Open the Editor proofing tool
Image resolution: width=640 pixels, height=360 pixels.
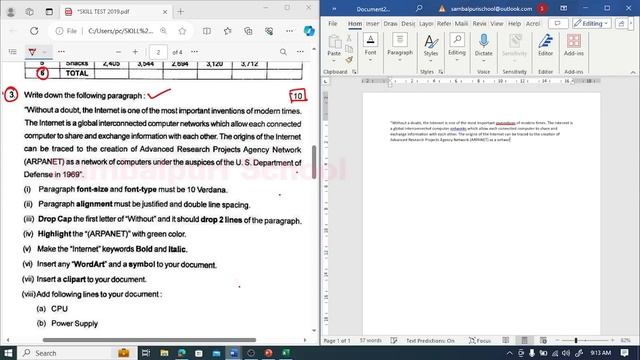(545, 46)
